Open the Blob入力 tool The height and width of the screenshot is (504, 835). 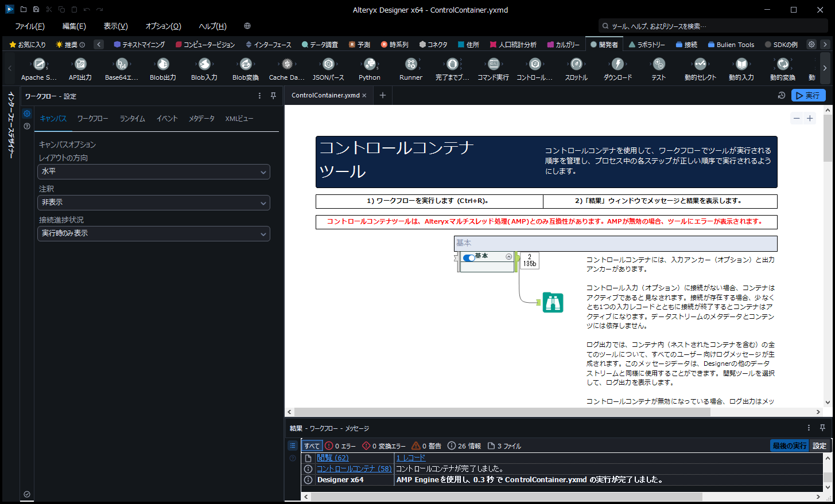click(x=204, y=68)
